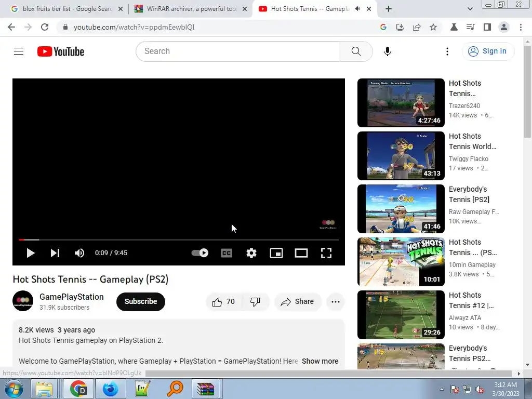The width and height of the screenshot is (532, 399).
Task: Mute the video volume
Action: [x=79, y=253]
